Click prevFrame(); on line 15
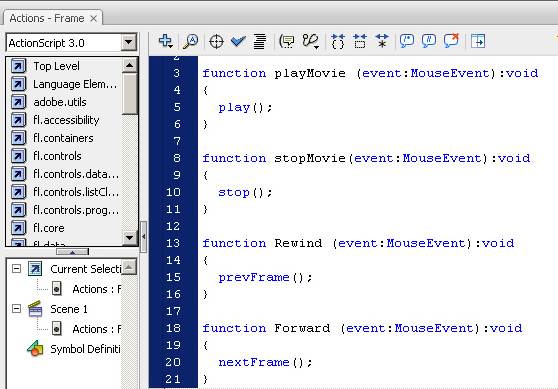 (x=265, y=277)
